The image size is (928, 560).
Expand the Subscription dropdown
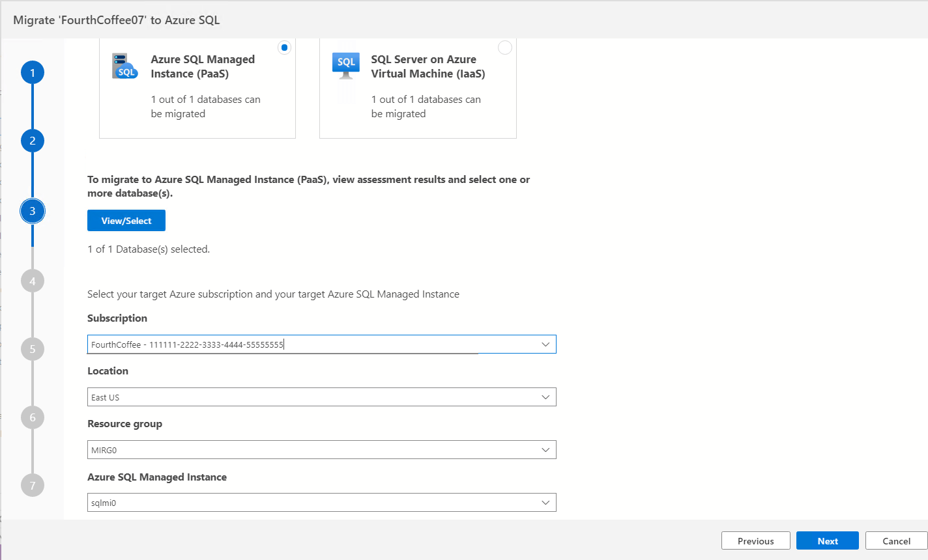[545, 344]
